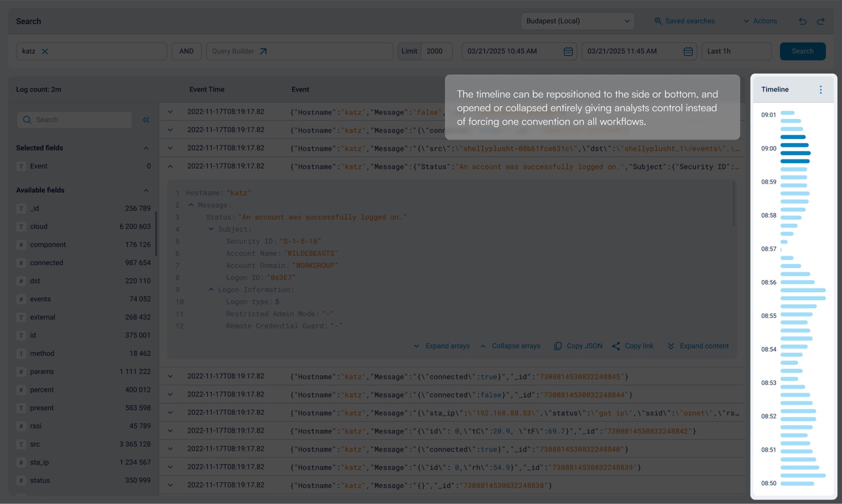The width and height of the screenshot is (842, 504).
Task: Expand log row ending 7308814530832248840
Action: click(170, 449)
